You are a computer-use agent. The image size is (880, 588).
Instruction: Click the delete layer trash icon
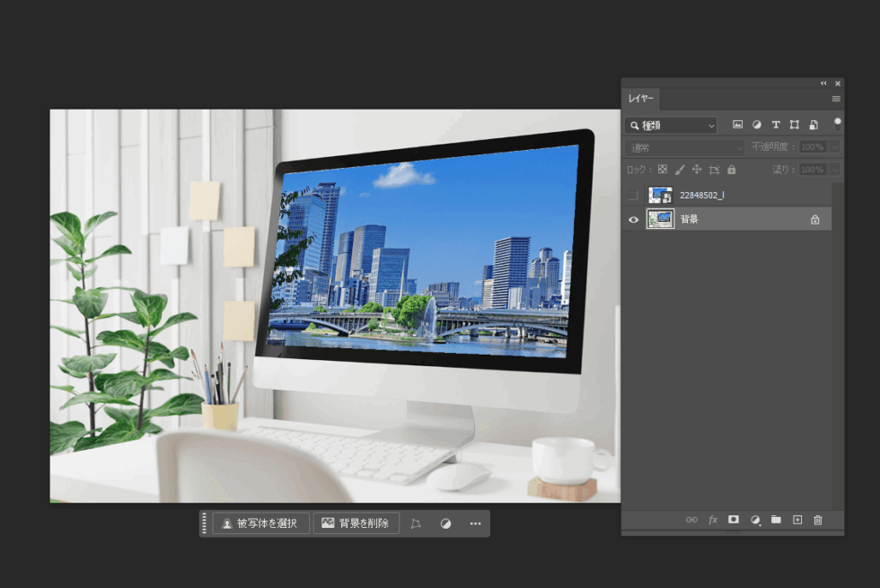click(x=817, y=520)
